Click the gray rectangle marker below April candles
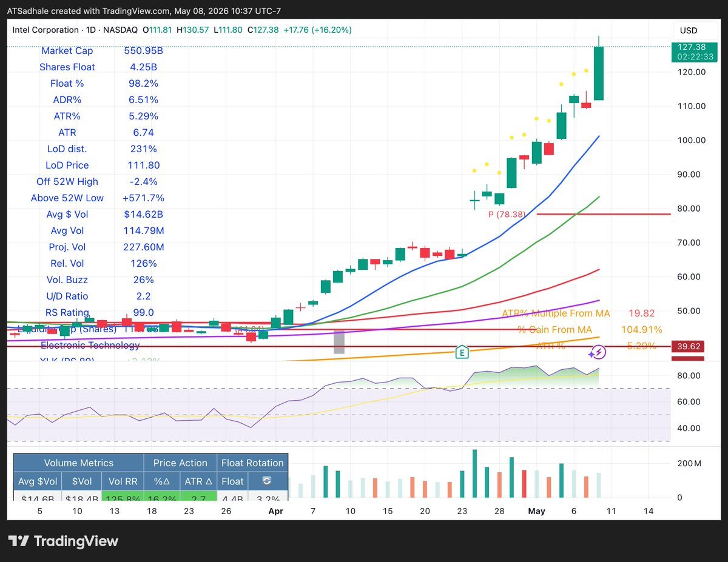 (x=339, y=341)
